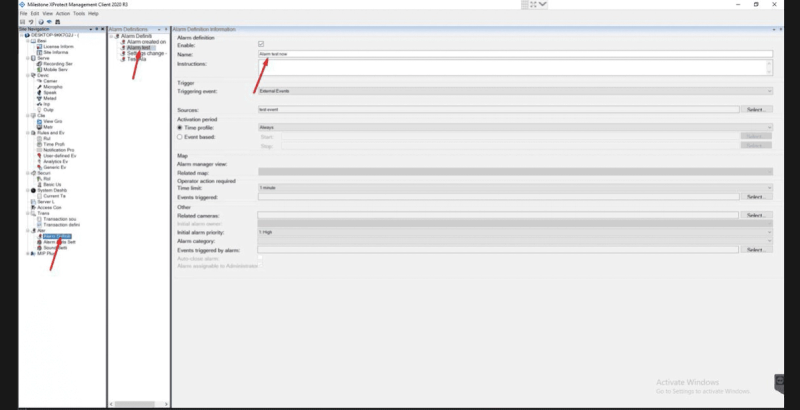Open the Triggering event dropdown

515,91
